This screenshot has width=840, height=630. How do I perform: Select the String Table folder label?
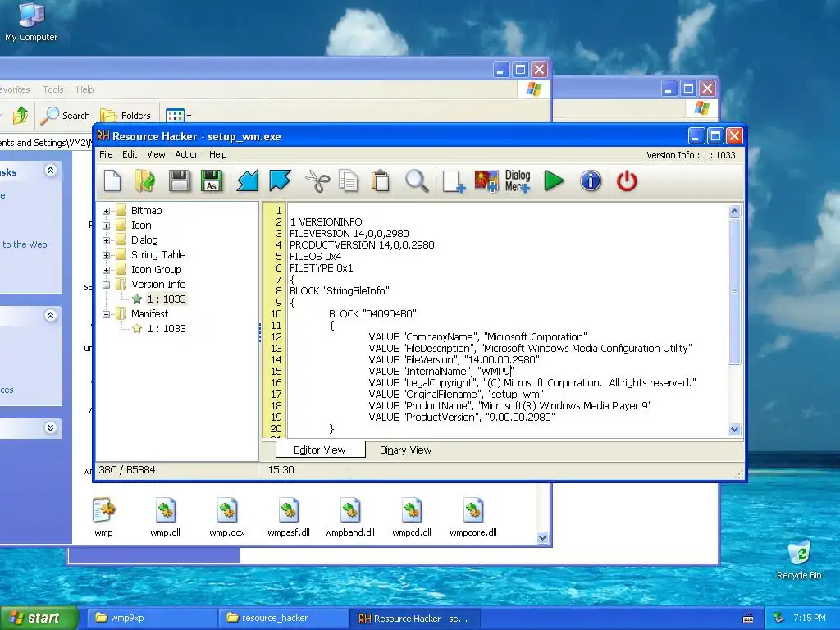158,254
